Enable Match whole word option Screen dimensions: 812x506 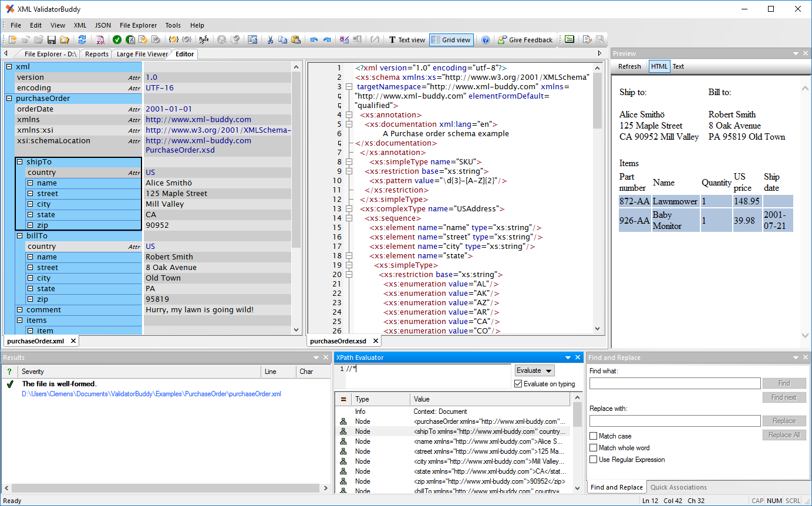tap(593, 448)
